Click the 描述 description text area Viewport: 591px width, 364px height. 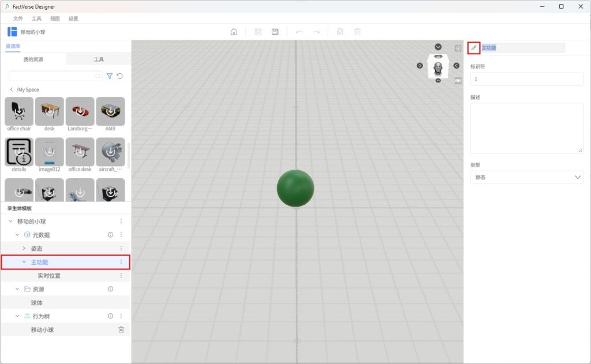[x=526, y=128]
